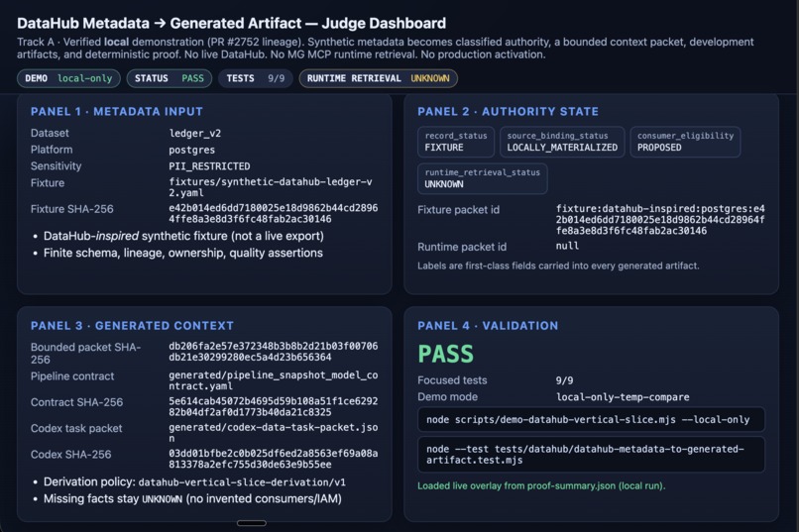Screen dimensions: 799x532
Task: Click the Missing facts stay UNKNOWN bullet
Action: pos(192,499)
